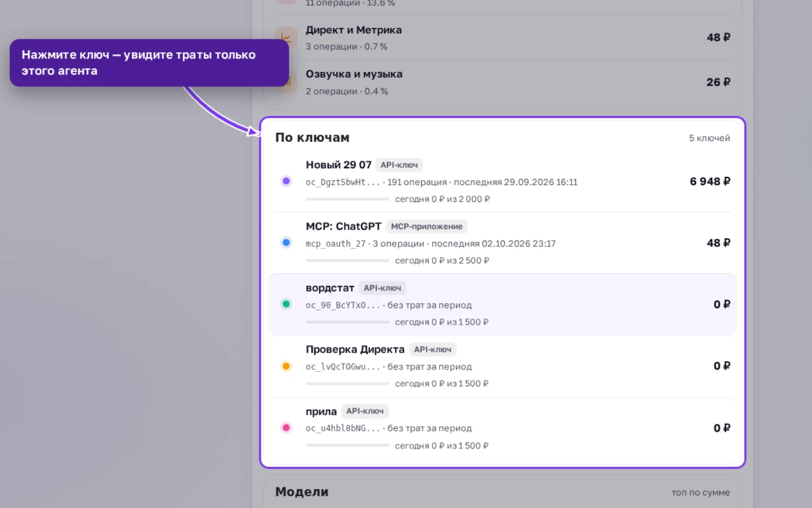Click daily limit bar of MCP: ChatGPT
This screenshot has height=508, width=812.
pyautogui.click(x=347, y=260)
